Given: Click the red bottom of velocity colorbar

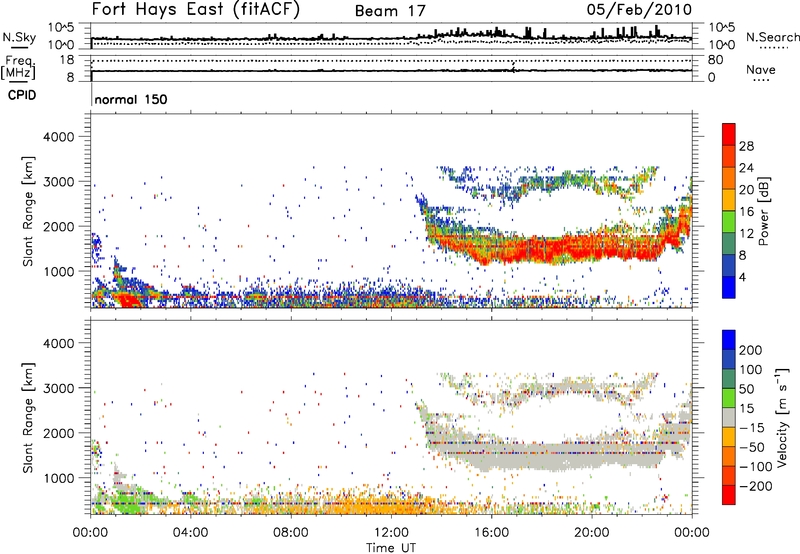Looking at the screenshot, I should 729,495.
